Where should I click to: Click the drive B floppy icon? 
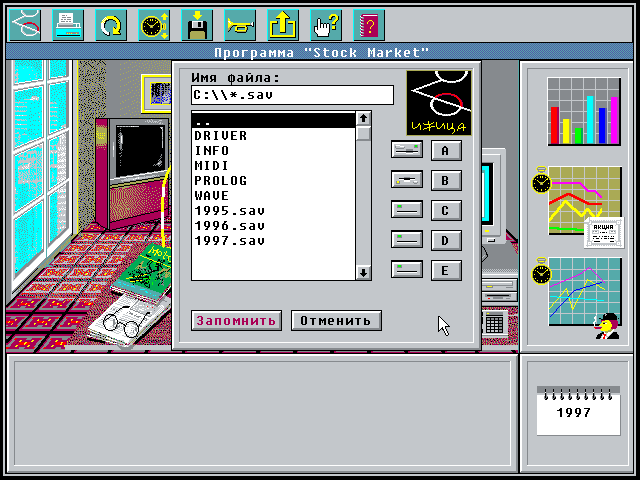tap(407, 180)
